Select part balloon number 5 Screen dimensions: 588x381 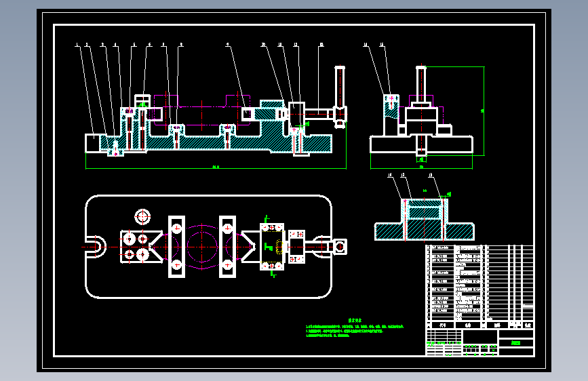[134, 45]
